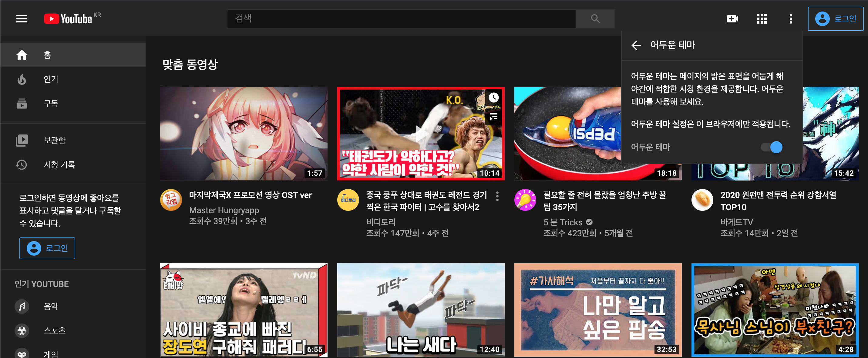Click the flame icon for 인기
This screenshot has width=868, height=358.
click(x=22, y=79)
